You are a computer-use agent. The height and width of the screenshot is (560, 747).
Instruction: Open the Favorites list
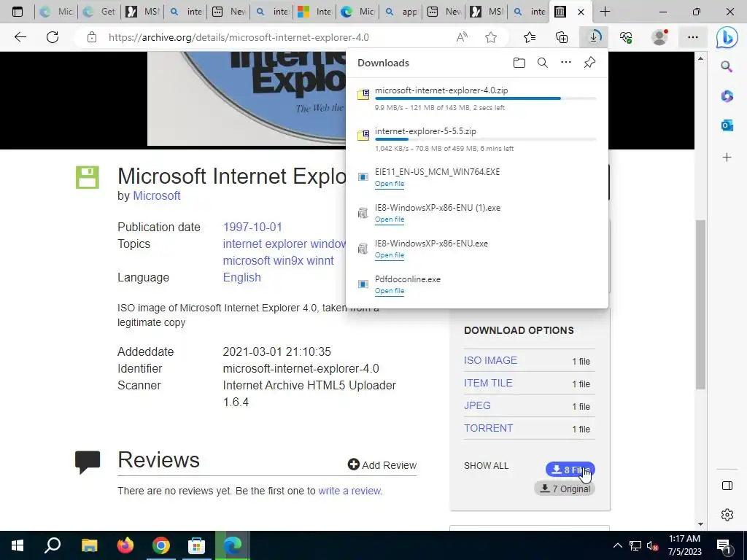tap(530, 37)
